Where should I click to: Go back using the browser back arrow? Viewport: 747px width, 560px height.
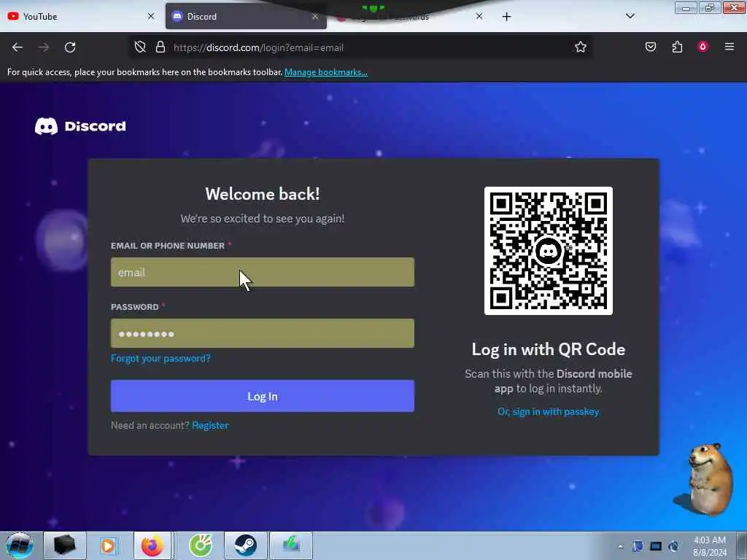[18, 47]
